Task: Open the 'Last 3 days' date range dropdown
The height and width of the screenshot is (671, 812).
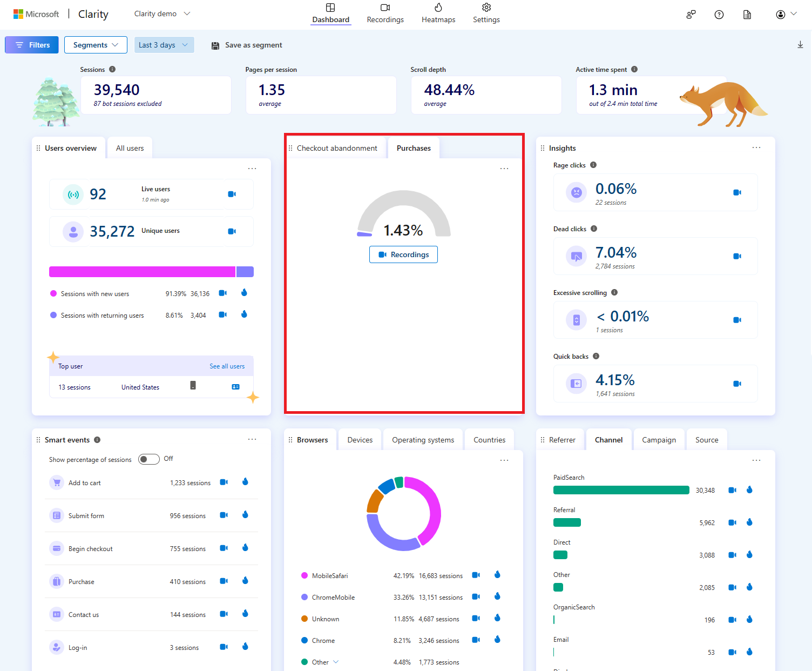Action: (x=164, y=45)
